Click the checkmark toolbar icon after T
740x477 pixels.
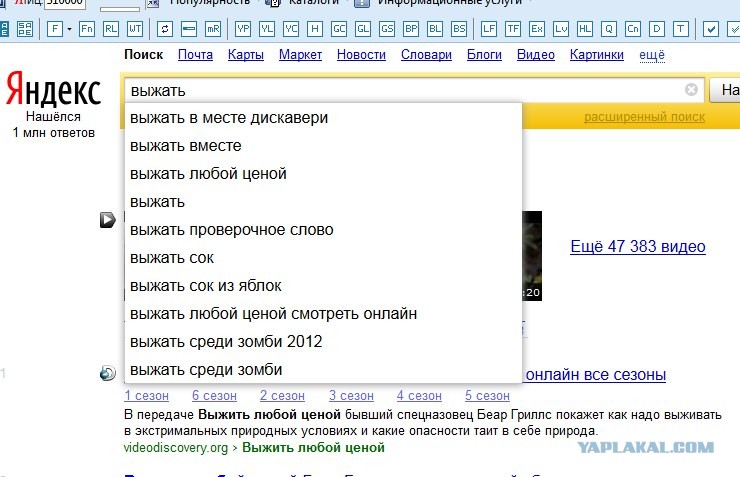[711, 29]
